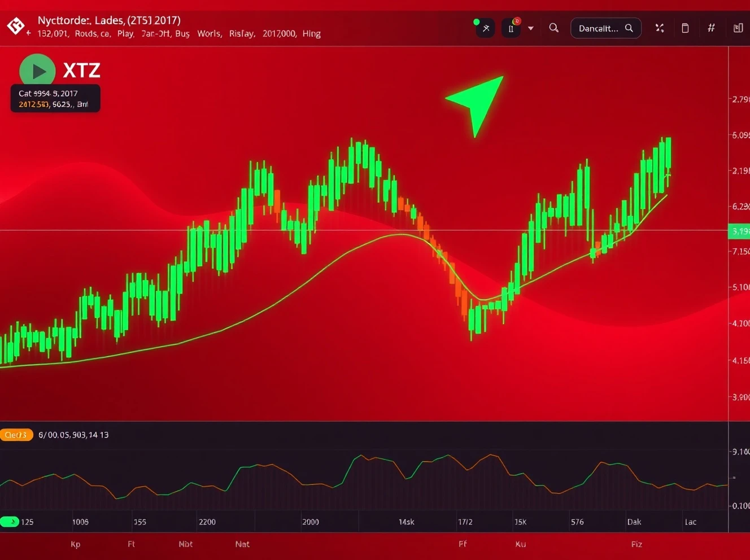This screenshot has width=750, height=560.
Task: Toggle the green status dot indicator
Action: (477, 21)
